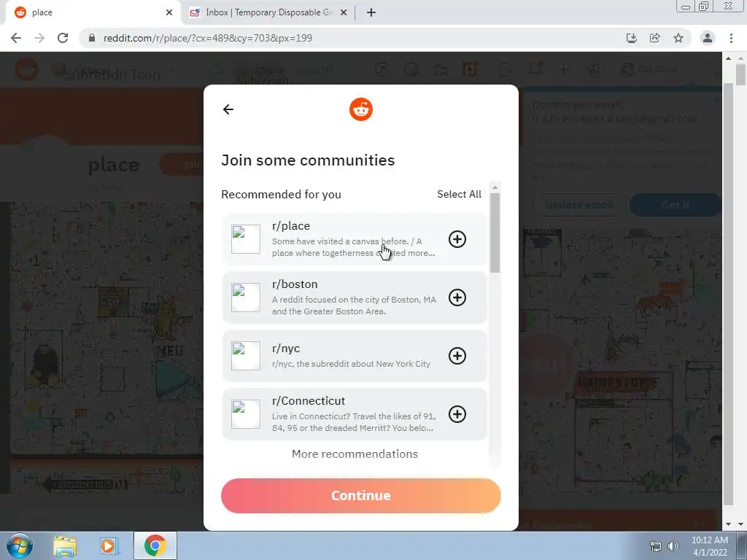Click the volume icon in system tray
Image resolution: width=747 pixels, height=560 pixels.
pyautogui.click(x=673, y=546)
